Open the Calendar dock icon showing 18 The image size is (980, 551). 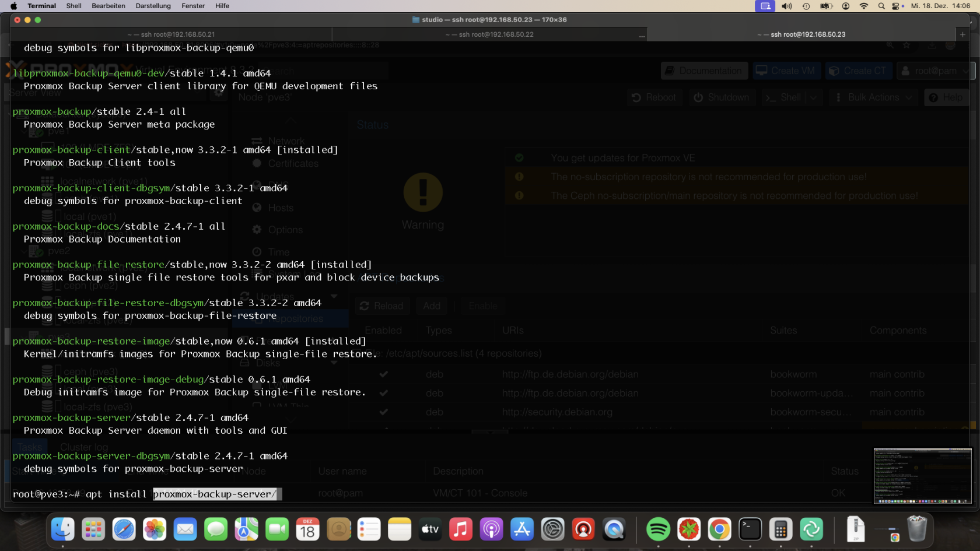tap(307, 529)
